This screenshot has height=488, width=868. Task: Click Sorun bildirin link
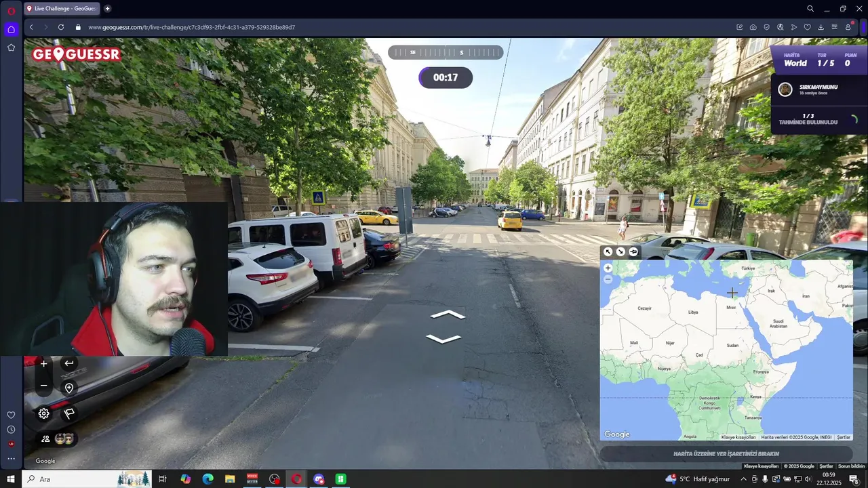pos(852,466)
